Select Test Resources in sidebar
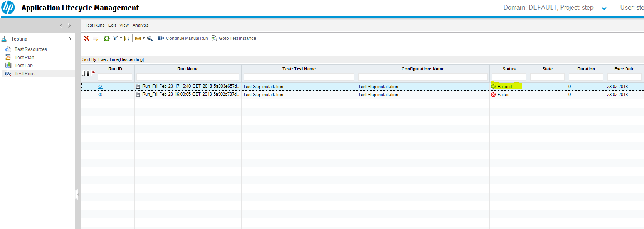Viewport: 644px width, 229px height. tap(31, 49)
